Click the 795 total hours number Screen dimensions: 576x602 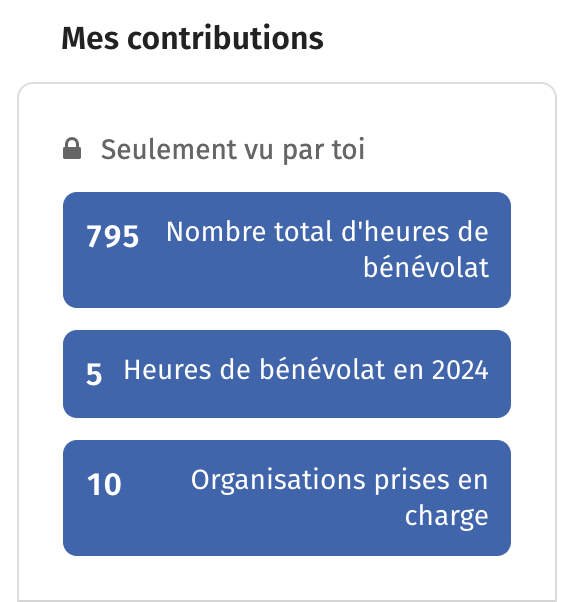[113, 236]
